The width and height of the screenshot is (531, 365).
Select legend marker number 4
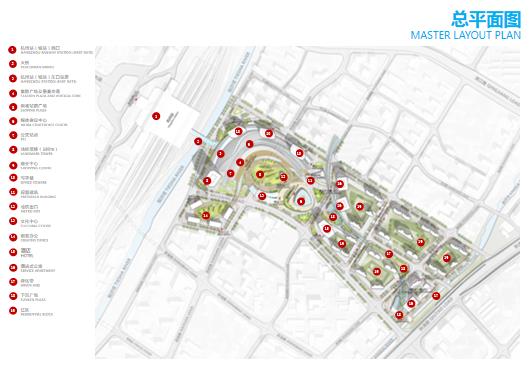pos(13,93)
